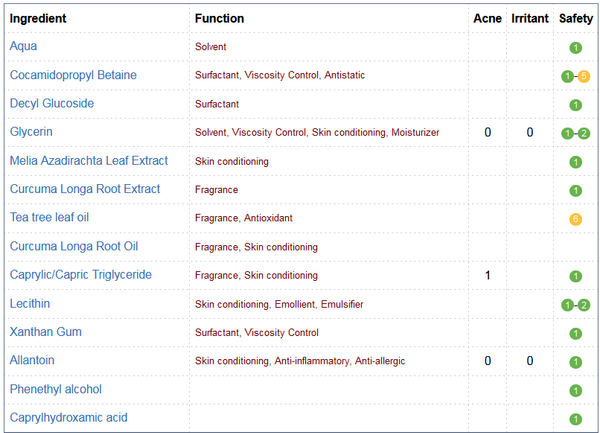Click the Decyl Glucoside safety badge
The image size is (600, 433).
[575, 104]
